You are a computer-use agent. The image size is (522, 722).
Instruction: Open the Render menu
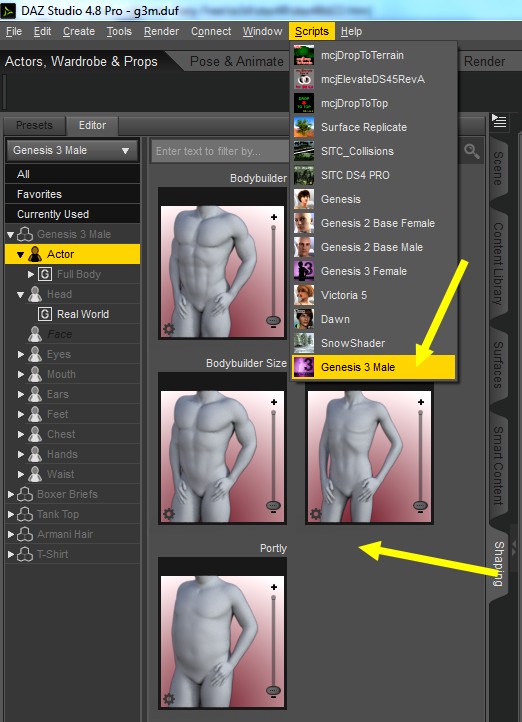(x=161, y=31)
